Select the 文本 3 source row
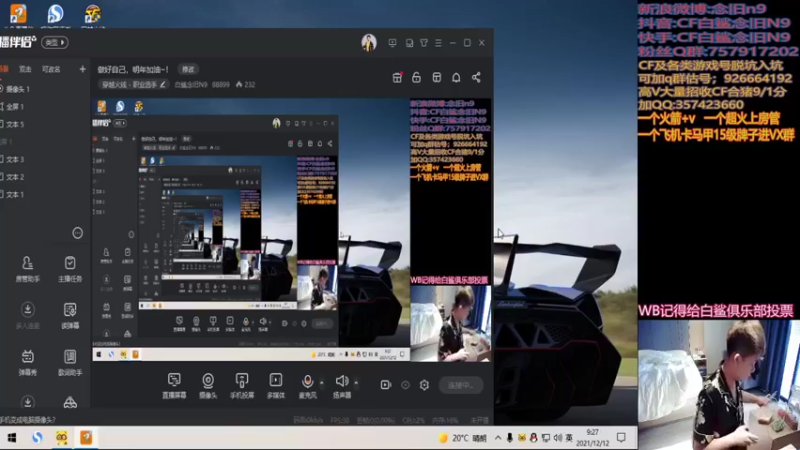This screenshot has height=450, width=800. [x=45, y=159]
